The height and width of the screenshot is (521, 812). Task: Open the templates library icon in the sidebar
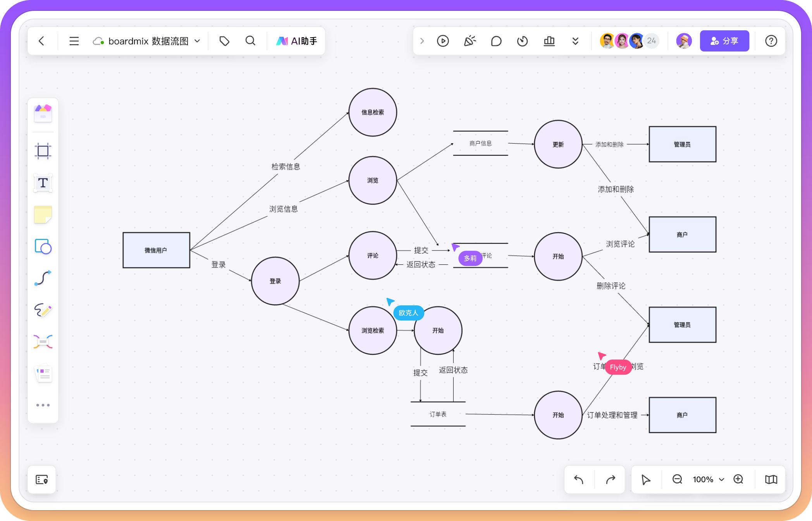(x=43, y=113)
